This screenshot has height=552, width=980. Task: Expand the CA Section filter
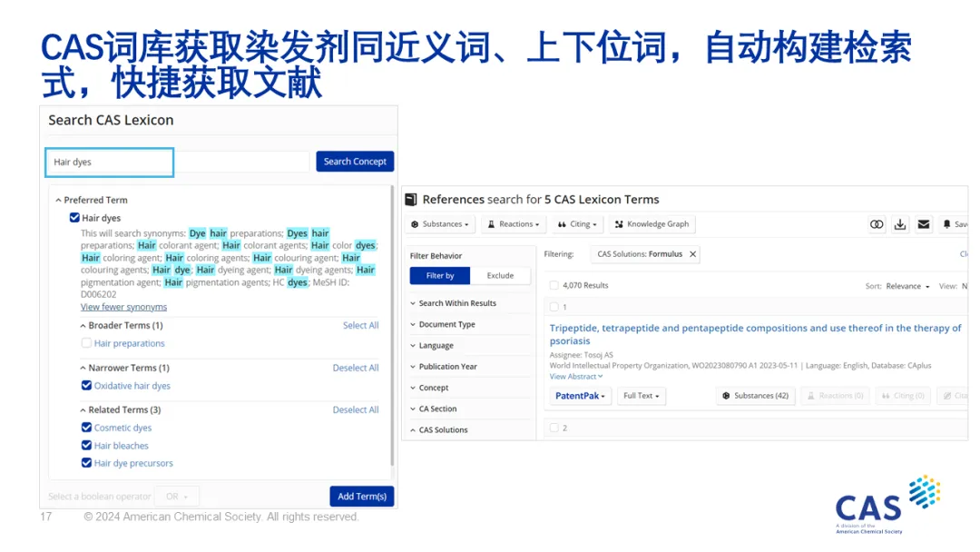pyautogui.click(x=433, y=409)
